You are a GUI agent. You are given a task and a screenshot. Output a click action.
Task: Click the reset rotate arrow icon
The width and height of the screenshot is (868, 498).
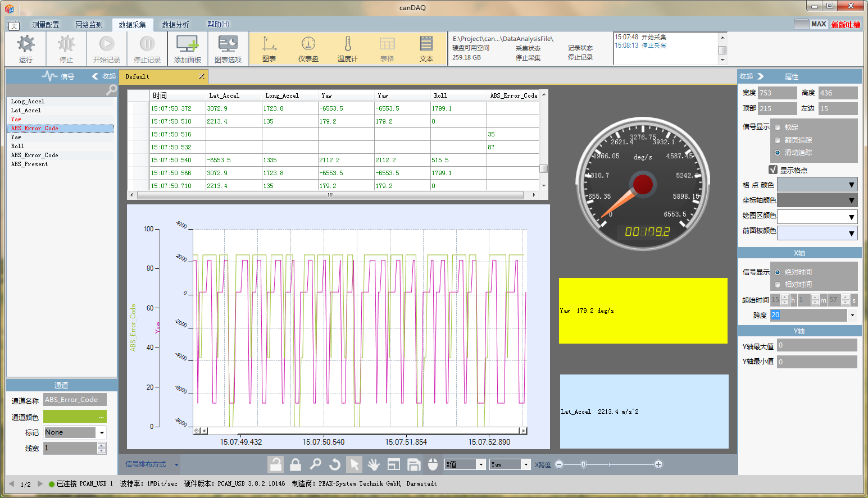(335, 464)
